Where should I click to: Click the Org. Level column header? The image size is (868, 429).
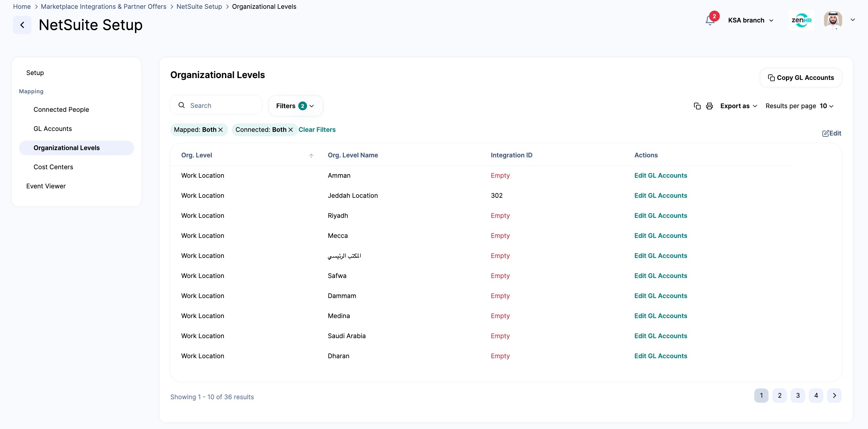196,155
